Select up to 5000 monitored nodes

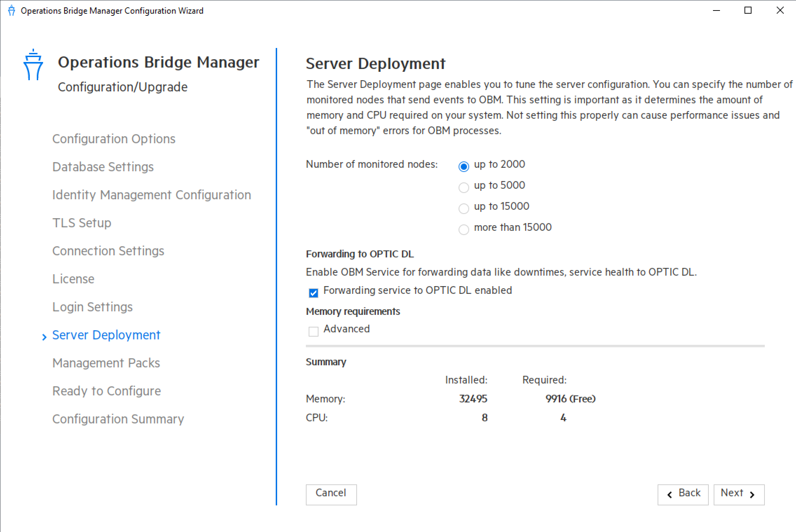click(464, 187)
